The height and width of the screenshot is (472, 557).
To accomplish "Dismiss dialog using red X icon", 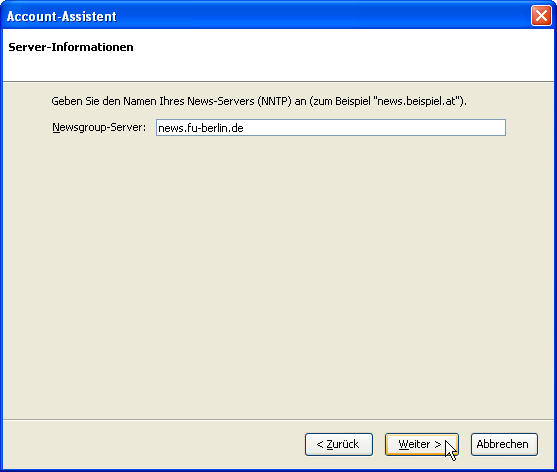I will [541, 16].
